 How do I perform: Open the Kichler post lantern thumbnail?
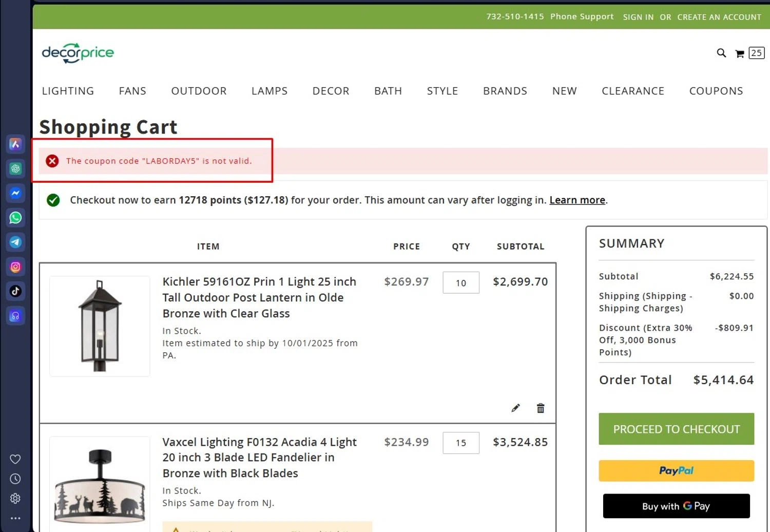100,326
